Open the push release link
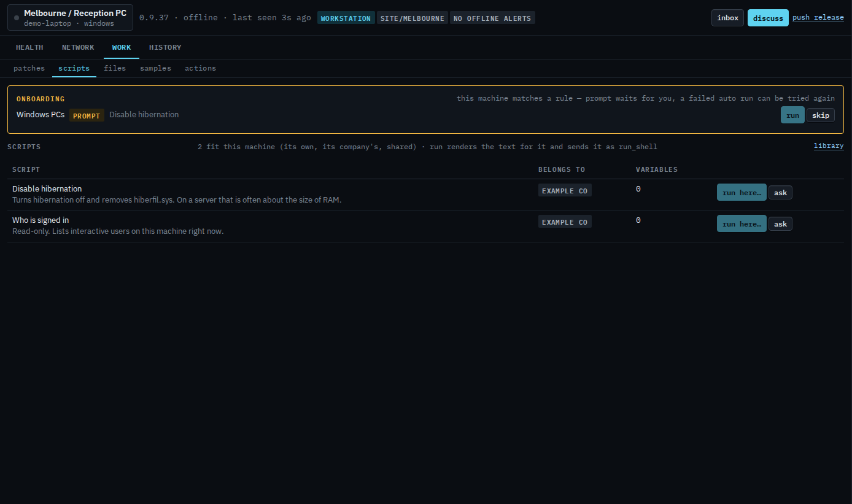Viewport: 852px width, 504px height. point(818,17)
